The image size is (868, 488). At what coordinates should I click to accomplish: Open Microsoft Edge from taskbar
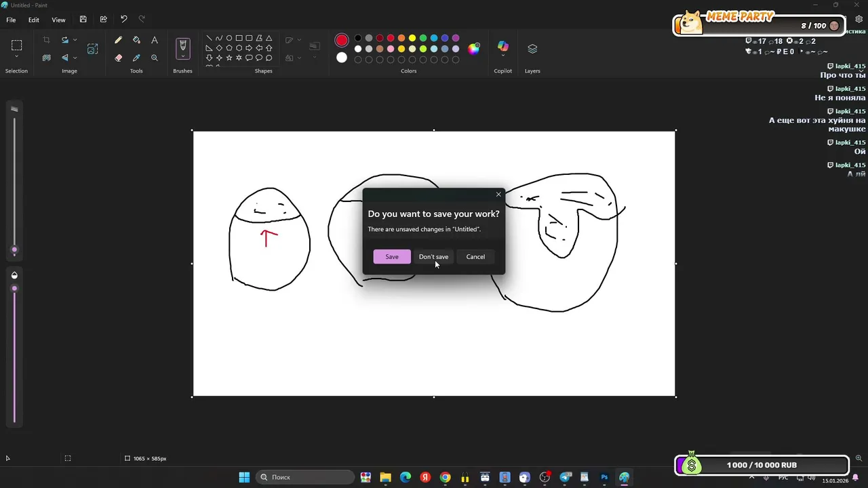click(405, 477)
